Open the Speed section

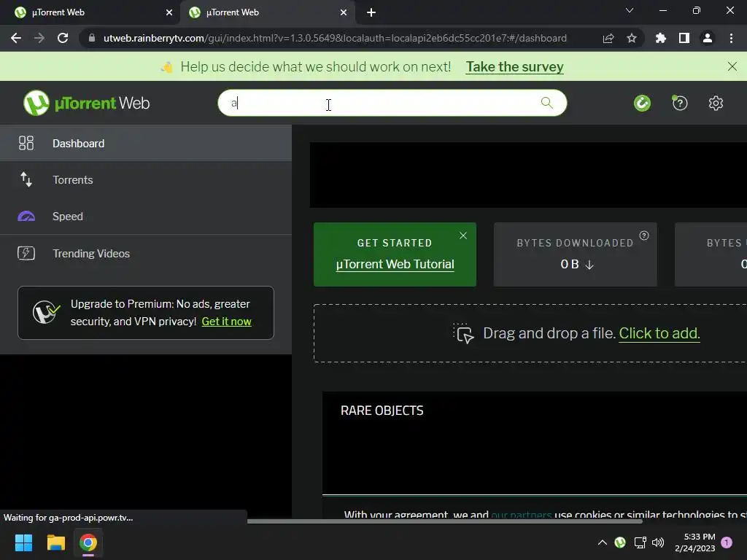point(146,216)
